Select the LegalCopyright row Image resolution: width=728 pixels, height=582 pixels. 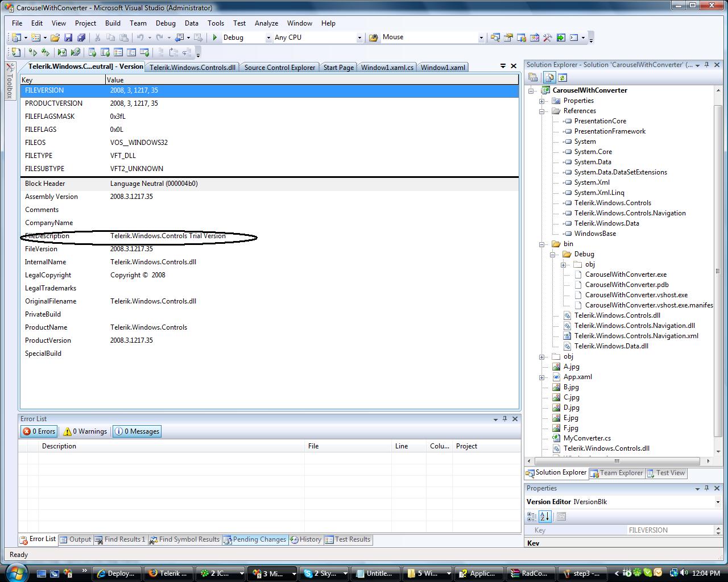270,275
